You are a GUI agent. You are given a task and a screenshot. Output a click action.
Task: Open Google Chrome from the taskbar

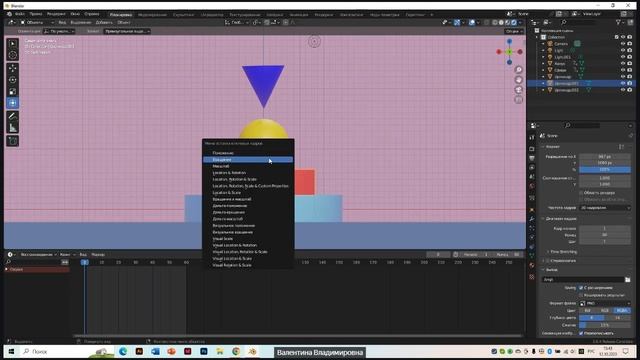[236, 351]
